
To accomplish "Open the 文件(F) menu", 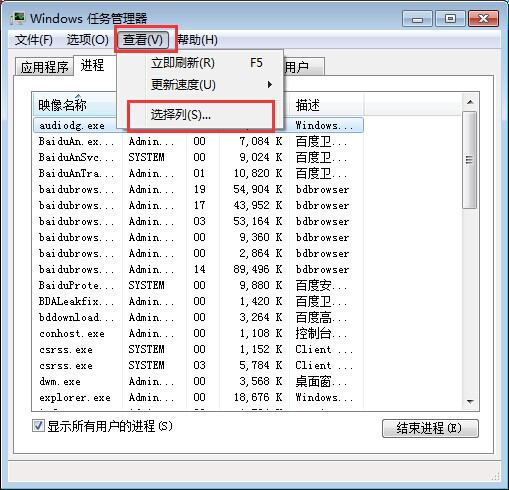I will pos(34,40).
